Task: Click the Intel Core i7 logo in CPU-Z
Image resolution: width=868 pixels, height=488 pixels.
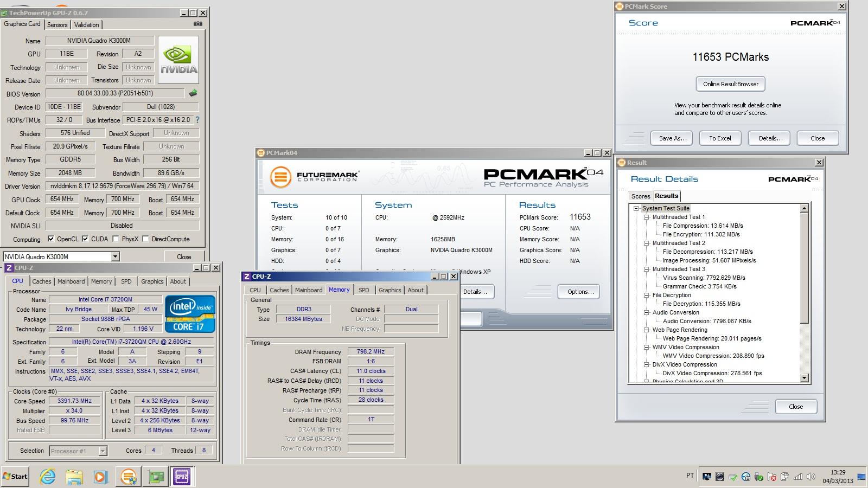Action: coord(190,314)
